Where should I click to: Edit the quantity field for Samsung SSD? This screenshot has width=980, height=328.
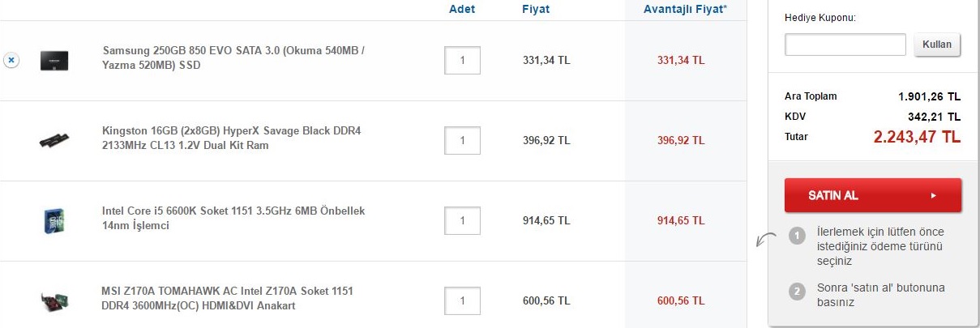click(x=462, y=60)
